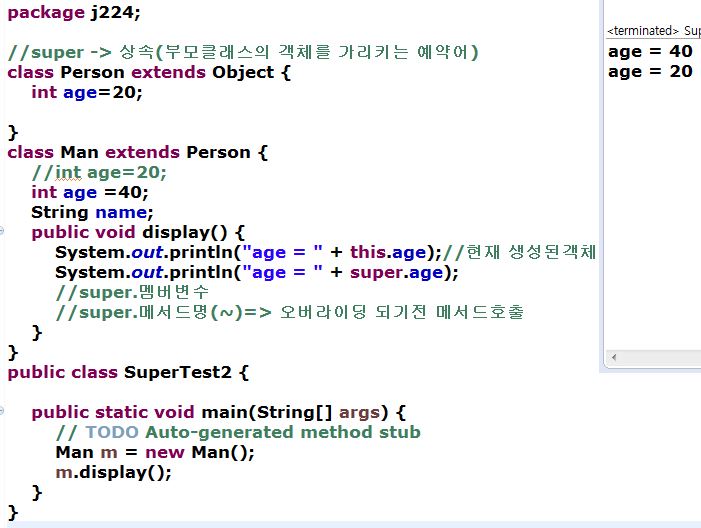
Task: Click the "age = 40" console output line
Action: coord(650,51)
